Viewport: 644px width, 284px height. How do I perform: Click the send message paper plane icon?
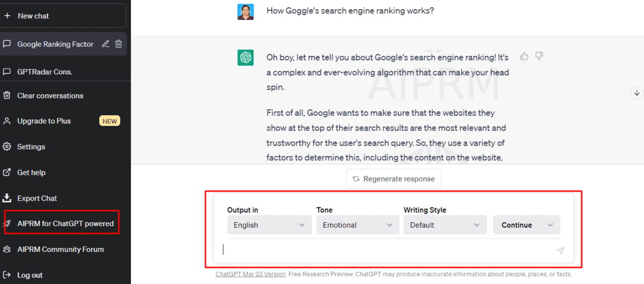560,250
